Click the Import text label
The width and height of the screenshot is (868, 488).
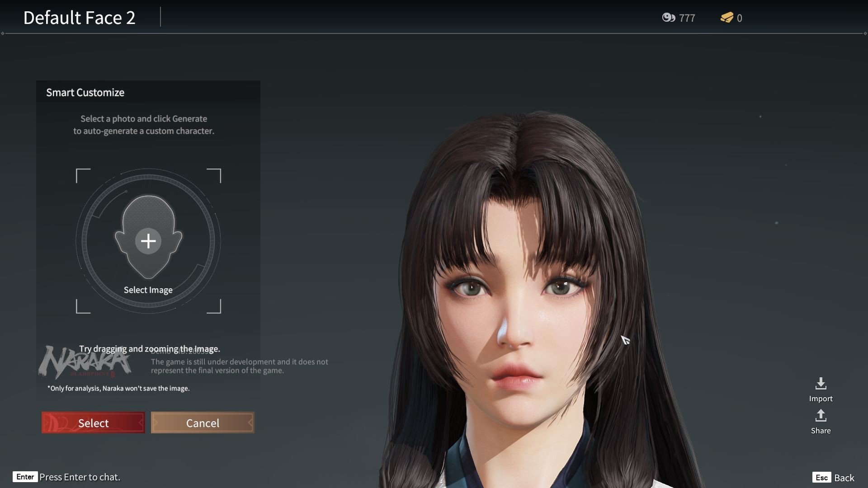click(x=821, y=399)
